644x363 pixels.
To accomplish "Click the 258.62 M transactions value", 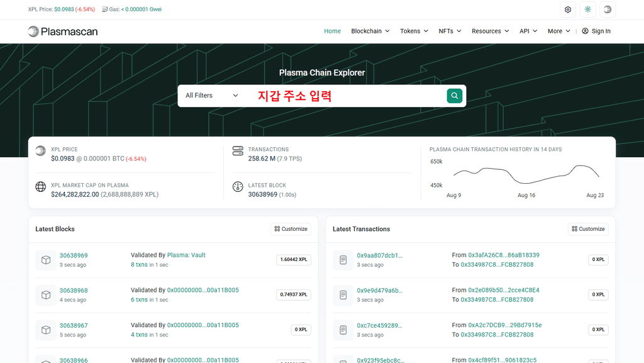I will (262, 159).
